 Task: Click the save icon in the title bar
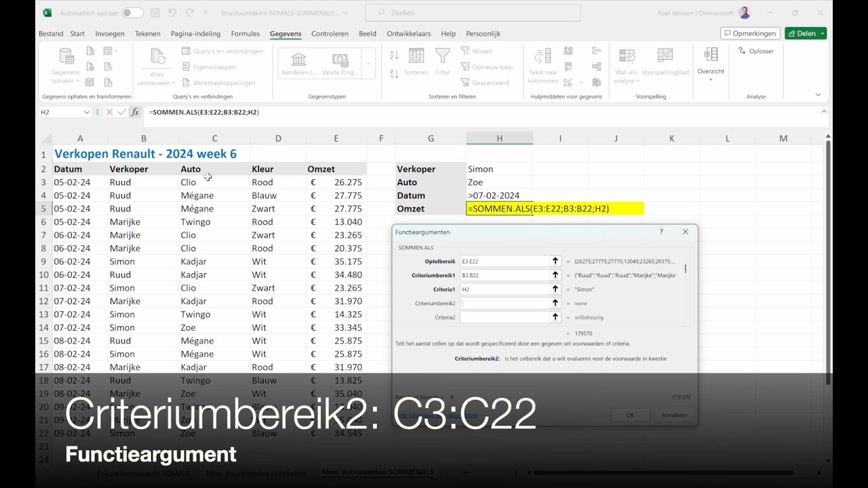tap(155, 13)
